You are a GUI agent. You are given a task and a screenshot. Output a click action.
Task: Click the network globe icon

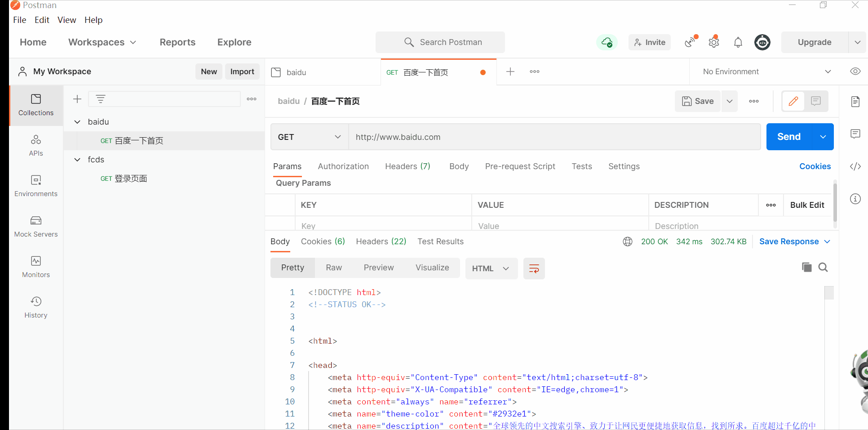click(628, 242)
